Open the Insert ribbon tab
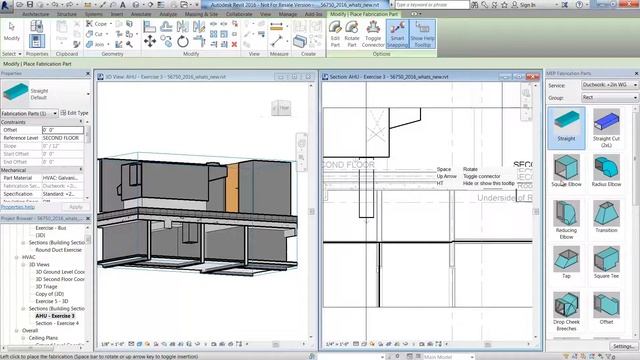 (117, 14)
